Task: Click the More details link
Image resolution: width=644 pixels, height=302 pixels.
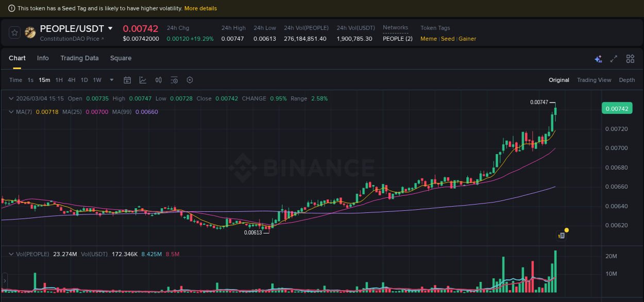Action: click(x=200, y=8)
